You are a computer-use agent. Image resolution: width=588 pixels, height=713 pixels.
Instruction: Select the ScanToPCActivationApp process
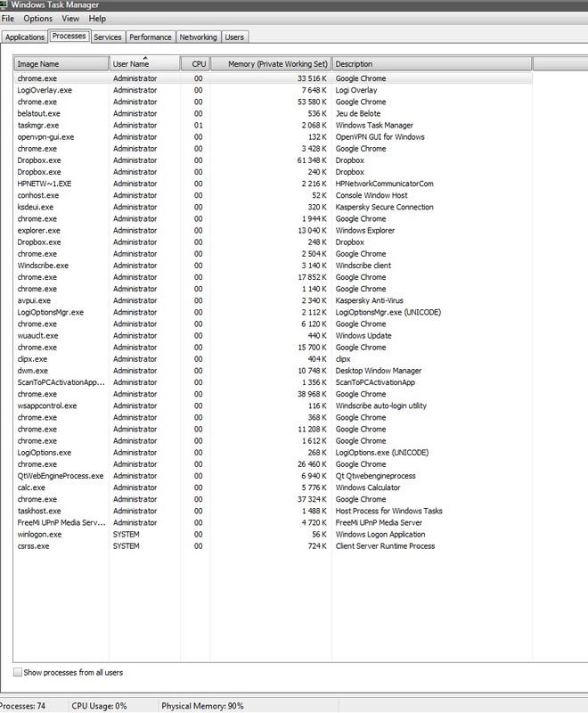pos(273,382)
